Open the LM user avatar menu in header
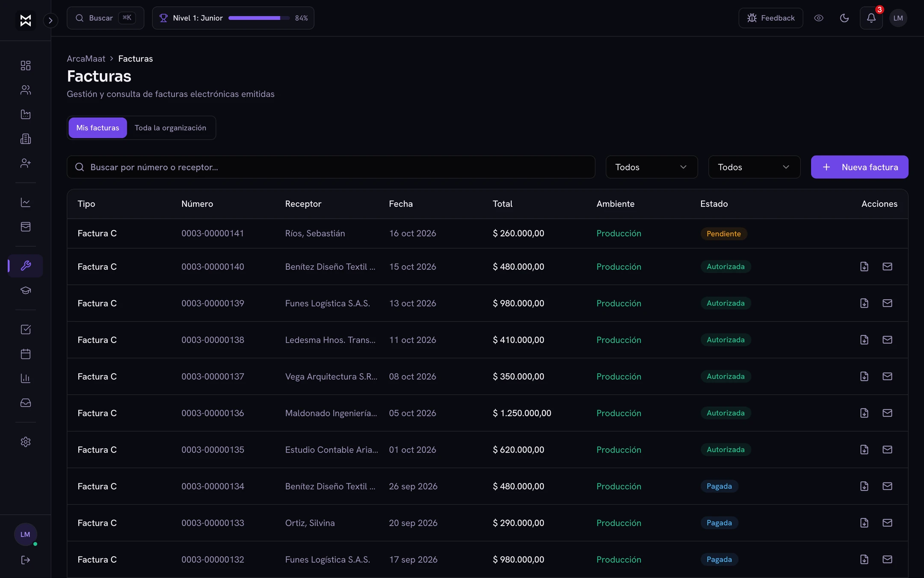The width and height of the screenshot is (924, 578). (x=898, y=18)
